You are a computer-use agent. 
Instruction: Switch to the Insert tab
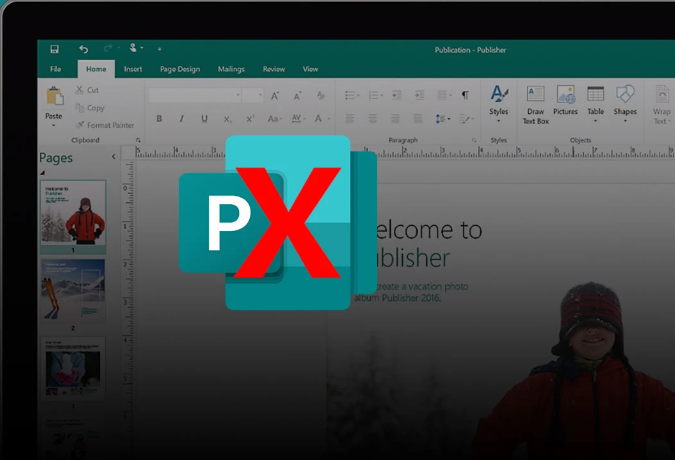pyautogui.click(x=133, y=69)
